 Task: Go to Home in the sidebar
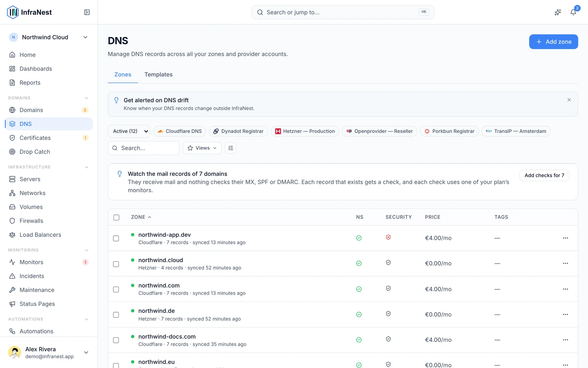pyautogui.click(x=49, y=55)
